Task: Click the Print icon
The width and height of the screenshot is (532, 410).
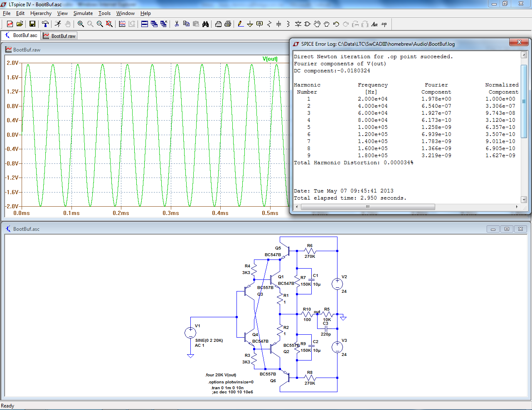Action: coord(228,24)
